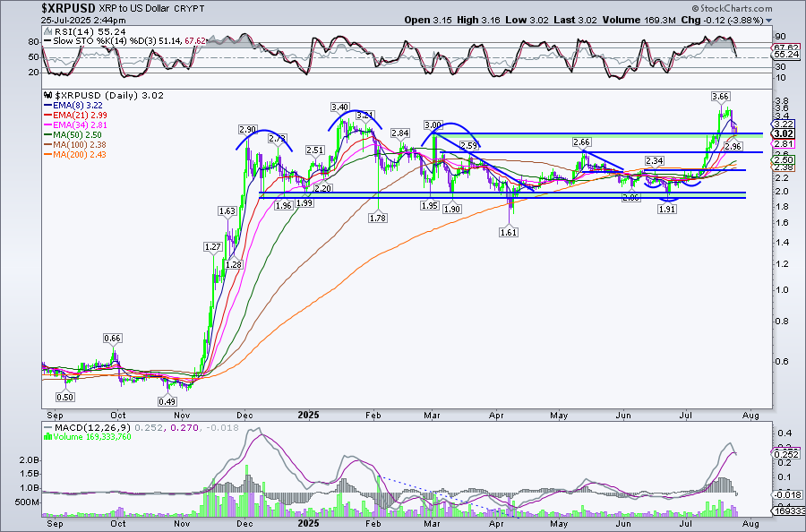Click the bold 3.02 last-price axis tag

(784, 133)
